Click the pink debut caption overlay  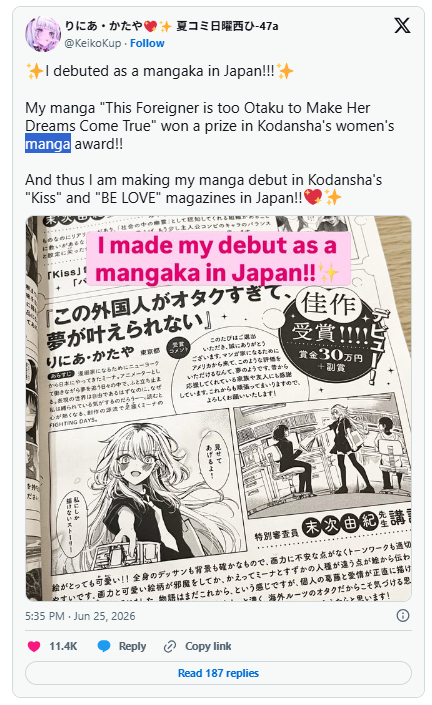(x=218, y=259)
